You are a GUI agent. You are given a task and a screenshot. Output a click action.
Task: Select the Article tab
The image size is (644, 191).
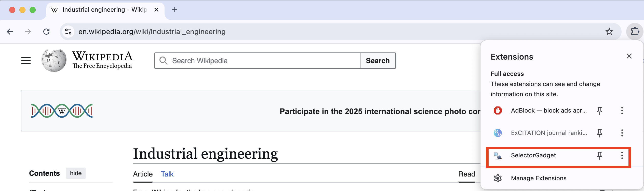(x=143, y=174)
